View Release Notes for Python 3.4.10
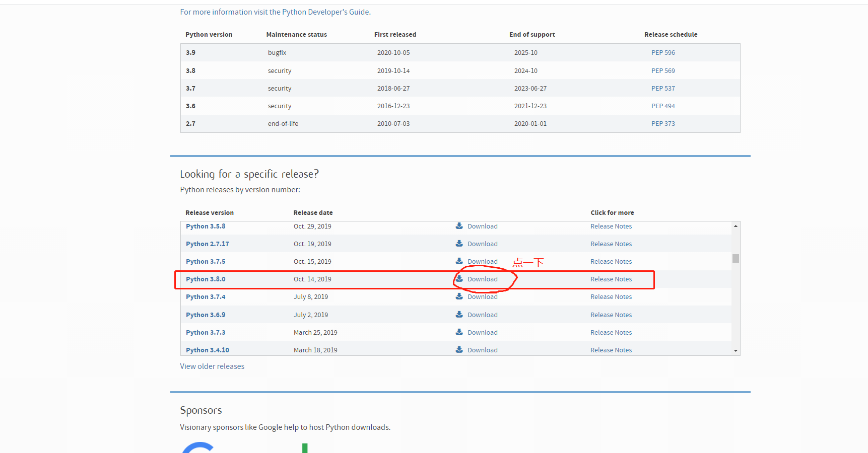 point(611,350)
